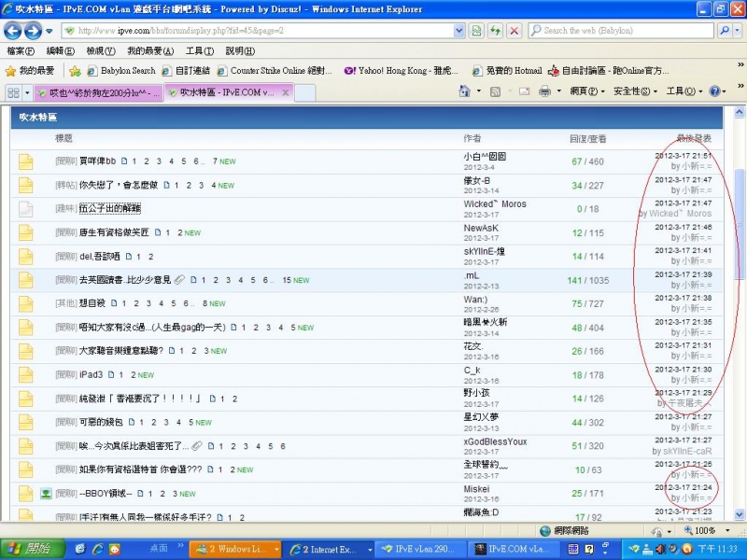Click the Home icon in command bar
The width and height of the screenshot is (747, 560).
pos(464,91)
